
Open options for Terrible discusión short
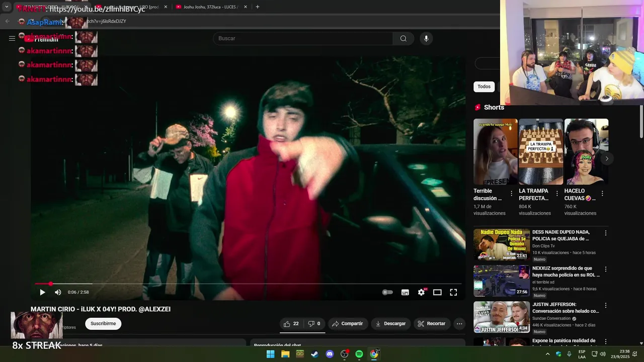(512, 194)
